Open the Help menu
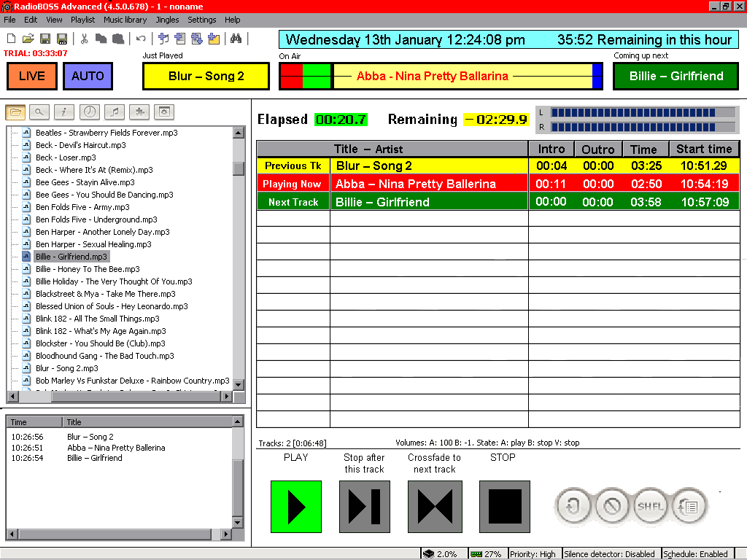The width and height of the screenshot is (747, 560). (x=233, y=20)
